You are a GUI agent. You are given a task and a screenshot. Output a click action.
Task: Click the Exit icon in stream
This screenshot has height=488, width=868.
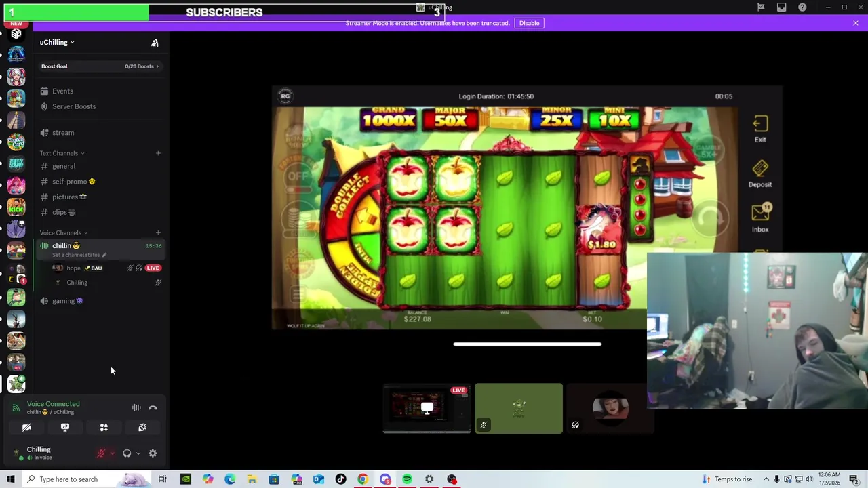760,129
